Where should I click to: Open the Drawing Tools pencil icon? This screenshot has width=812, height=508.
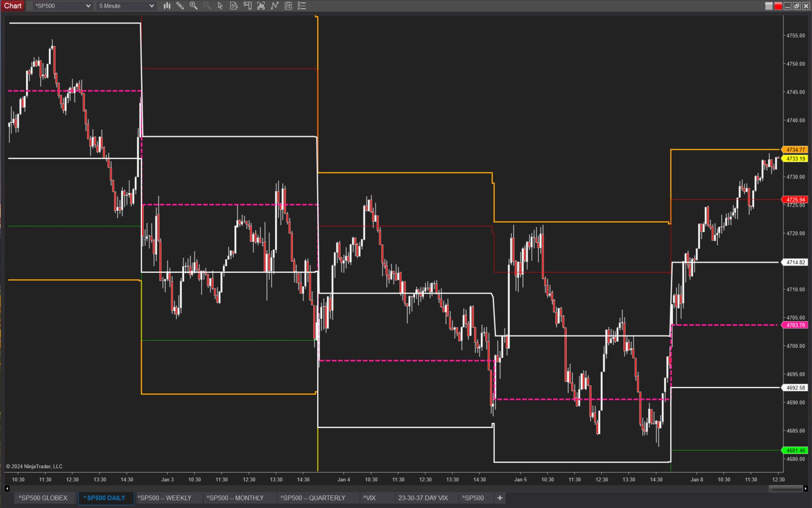[180, 6]
